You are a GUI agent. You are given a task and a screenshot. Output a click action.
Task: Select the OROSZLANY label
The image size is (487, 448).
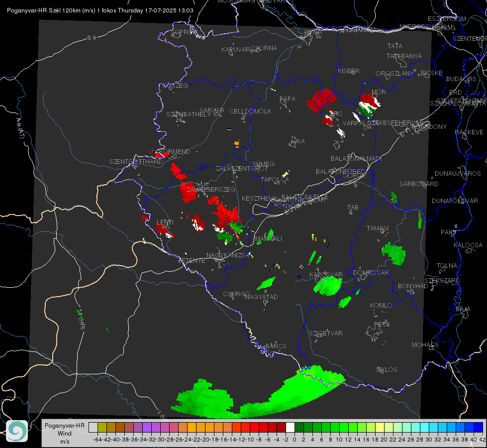(395, 74)
